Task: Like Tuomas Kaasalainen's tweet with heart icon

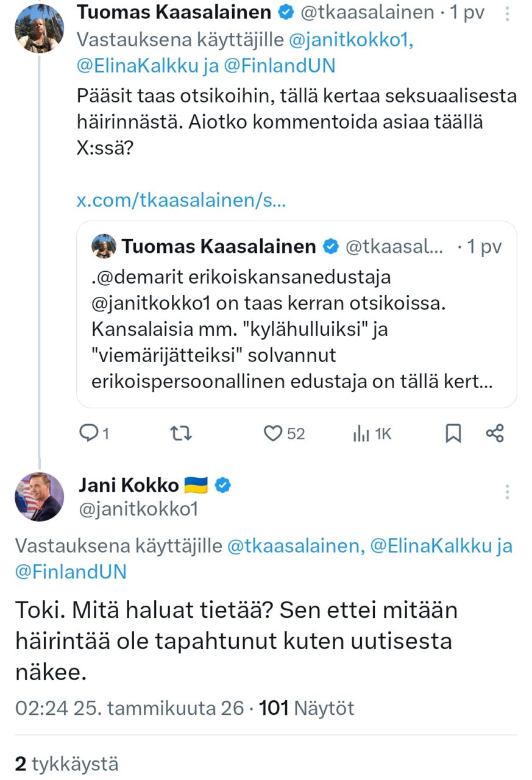Action: coord(272,433)
